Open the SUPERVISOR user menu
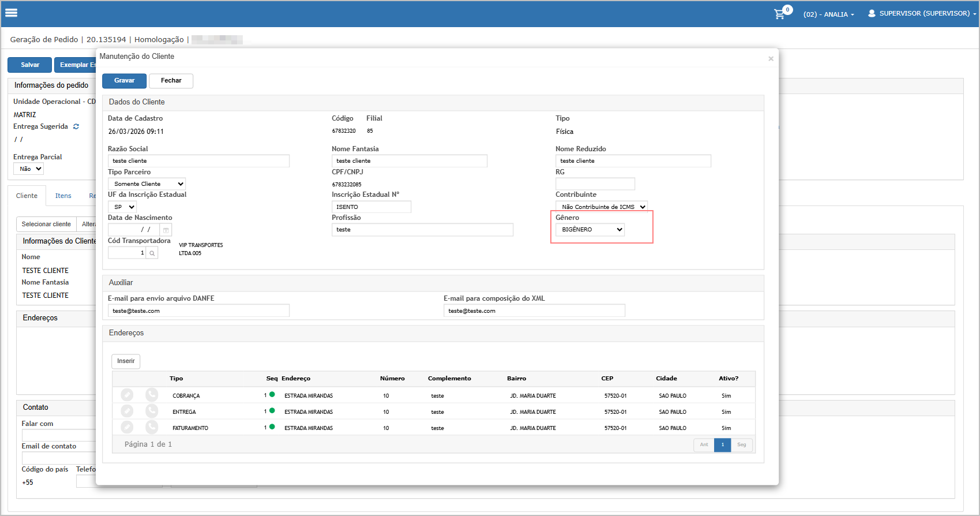This screenshot has height=516, width=980. pos(922,13)
